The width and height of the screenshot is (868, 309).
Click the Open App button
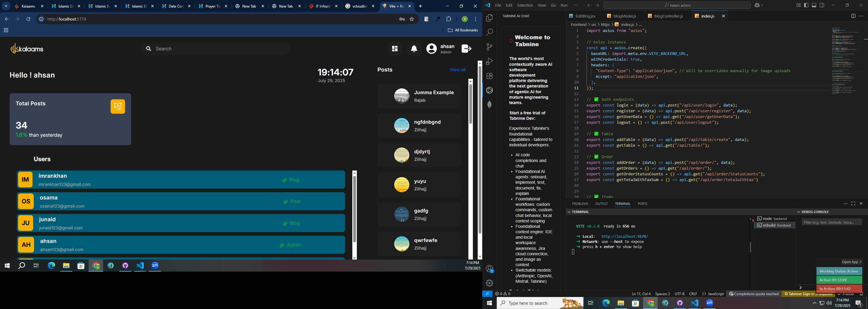(851, 262)
